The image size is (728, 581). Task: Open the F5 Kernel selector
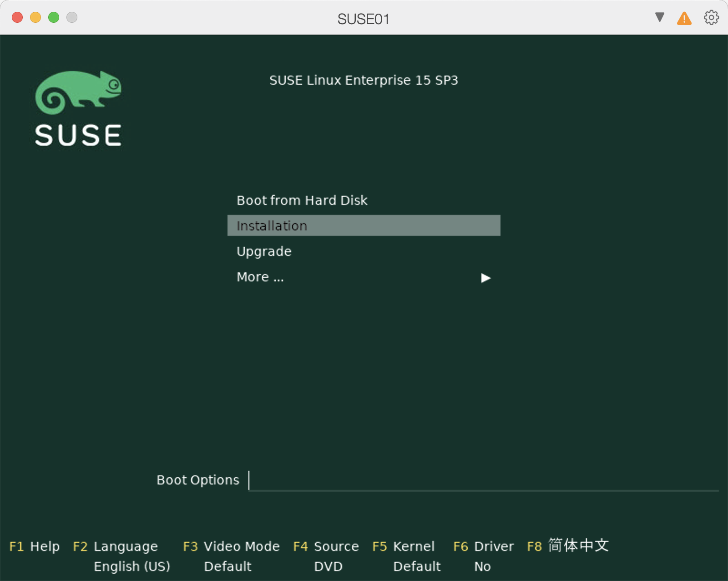pos(403,546)
